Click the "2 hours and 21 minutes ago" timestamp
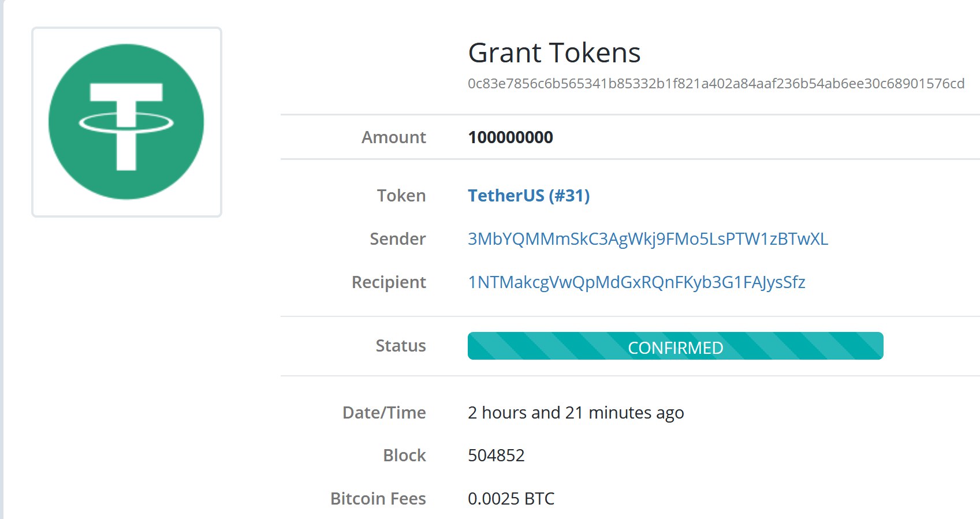 (x=575, y=413)
